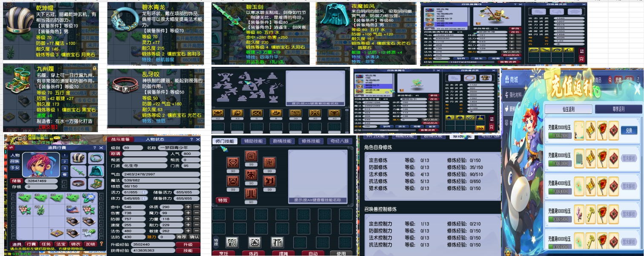Decrease 魔力 with the minus button
The image size is (644, 256).
click(196, 213)
